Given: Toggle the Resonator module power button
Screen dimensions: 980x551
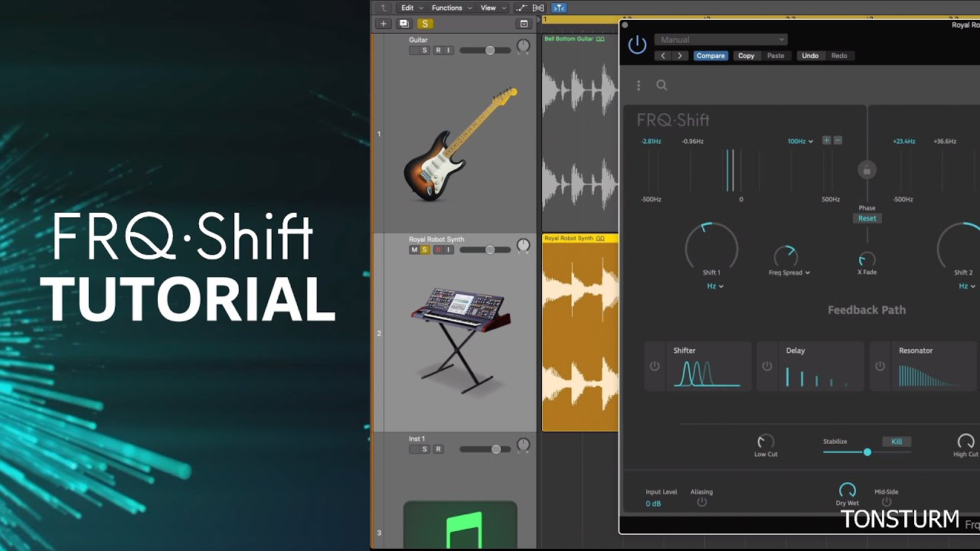Looking at the screenshot, I should coord(880,367).
